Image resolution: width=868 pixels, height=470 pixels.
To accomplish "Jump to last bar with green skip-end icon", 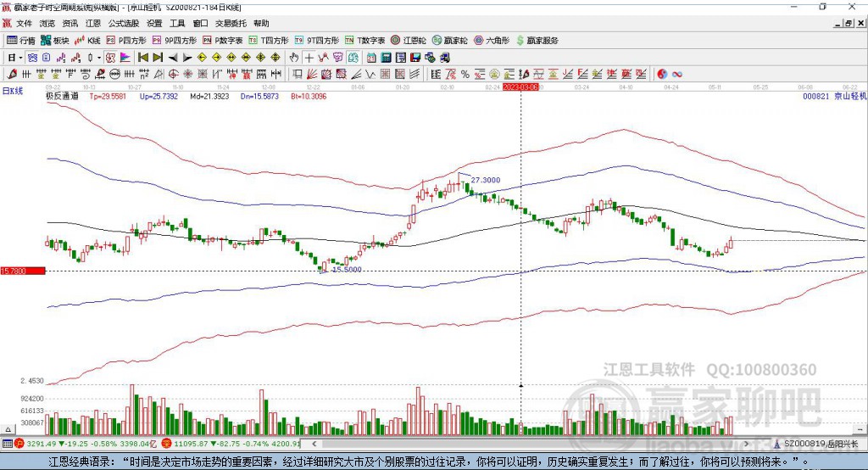I will 158,58.
